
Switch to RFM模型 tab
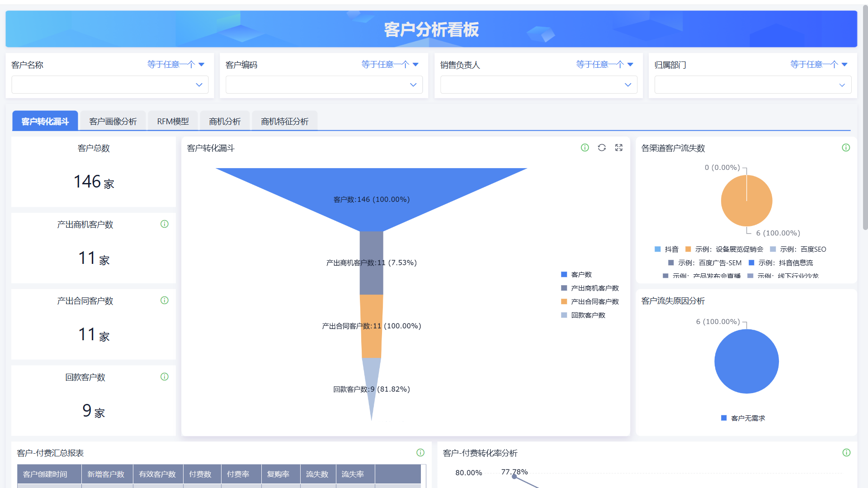click(173, 122)
